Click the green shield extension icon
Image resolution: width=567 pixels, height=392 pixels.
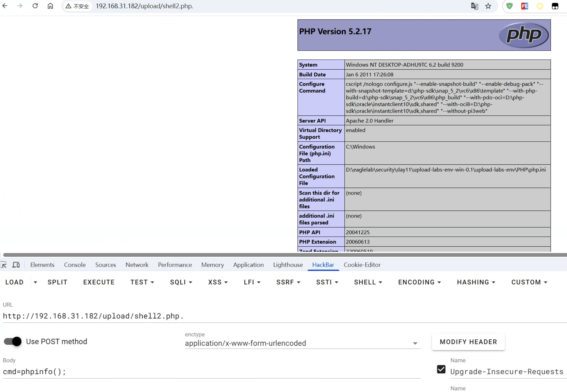(x=509, y=6)
